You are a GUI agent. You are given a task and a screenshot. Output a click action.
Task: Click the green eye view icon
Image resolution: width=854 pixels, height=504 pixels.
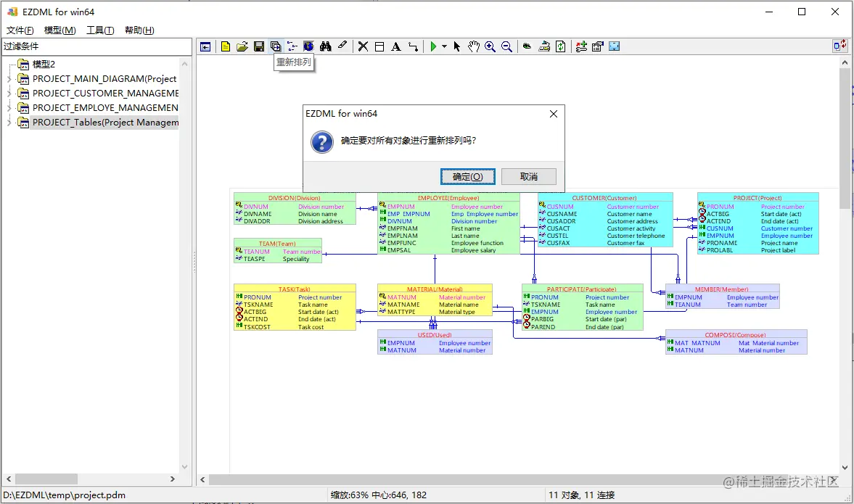tap(527, 47)
